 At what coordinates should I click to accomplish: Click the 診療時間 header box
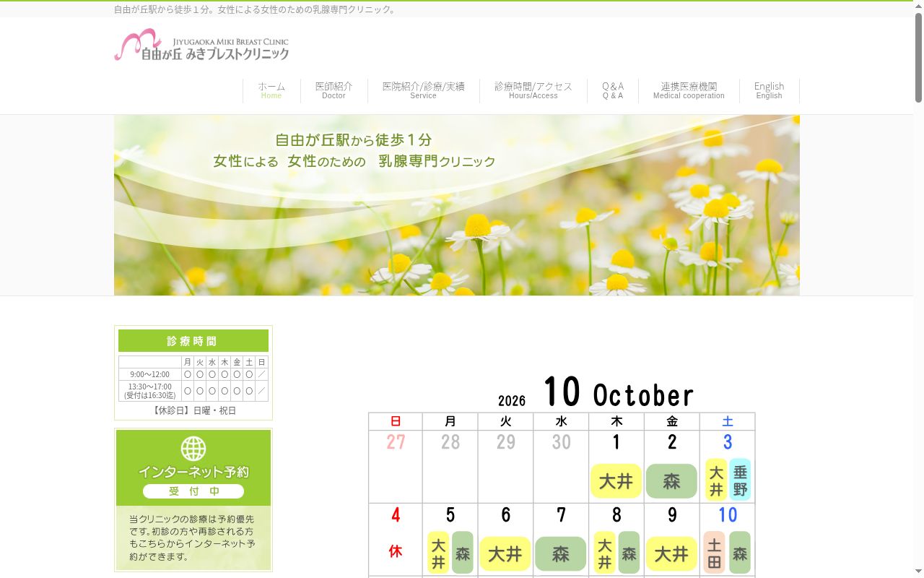193,341
